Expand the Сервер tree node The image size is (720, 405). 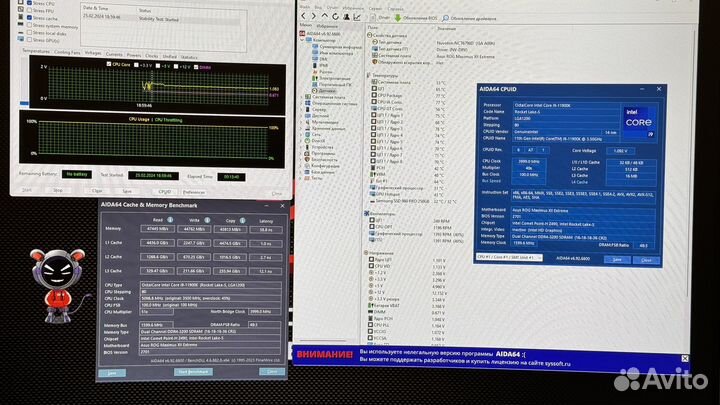pyautogui.click(x=302, y=110)
